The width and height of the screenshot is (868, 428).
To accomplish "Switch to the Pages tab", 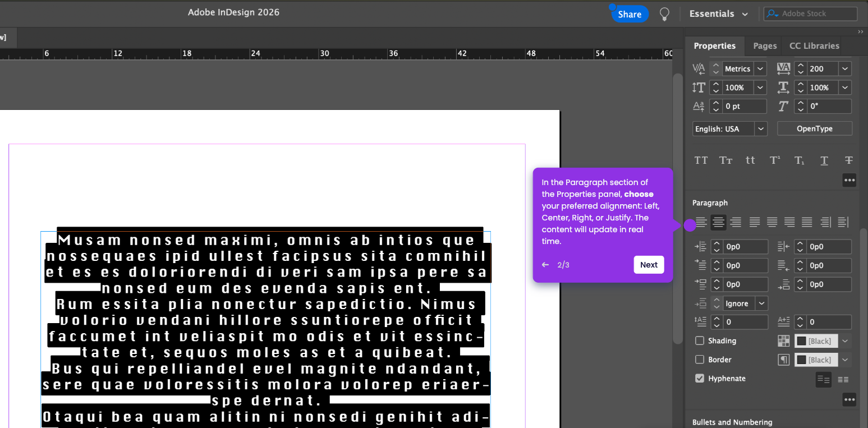I will pos(765,46).
